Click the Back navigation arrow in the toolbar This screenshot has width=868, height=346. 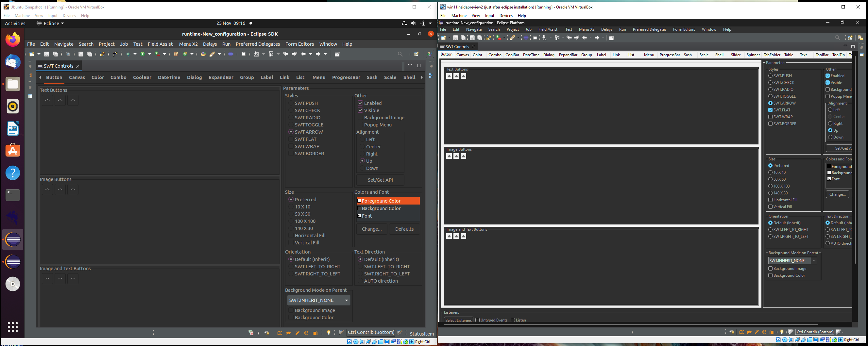tap(303, 54)
